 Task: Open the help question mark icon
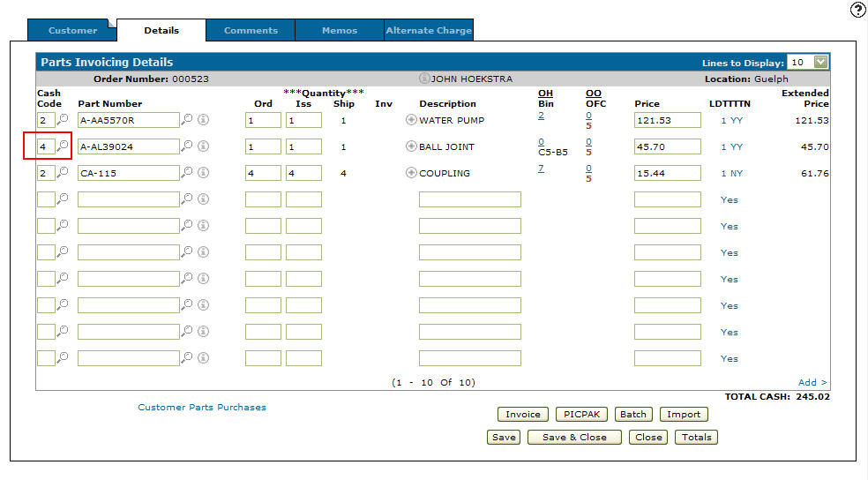858,10
